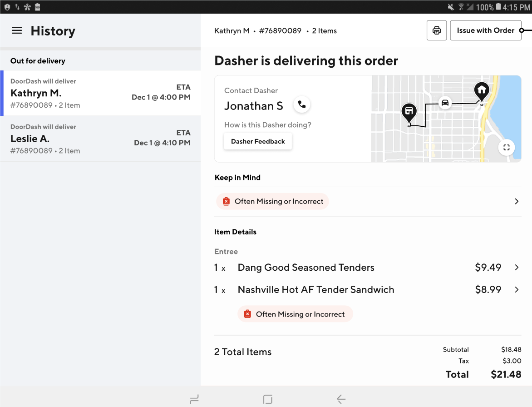This screenshot has height=407, width=532.
Task: Tap the Wi-Fi status icon
Action: click(461, 7)
